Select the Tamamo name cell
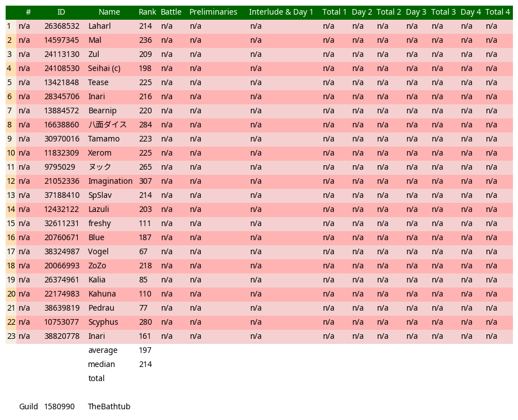The image size is (518, 420). pyautogui.click(x=104, y=139)
